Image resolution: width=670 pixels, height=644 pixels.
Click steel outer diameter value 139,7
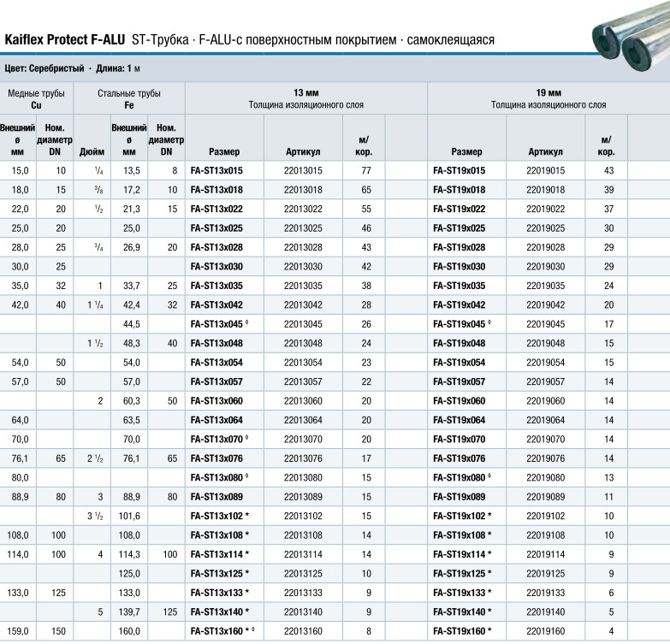pos(129,612)
